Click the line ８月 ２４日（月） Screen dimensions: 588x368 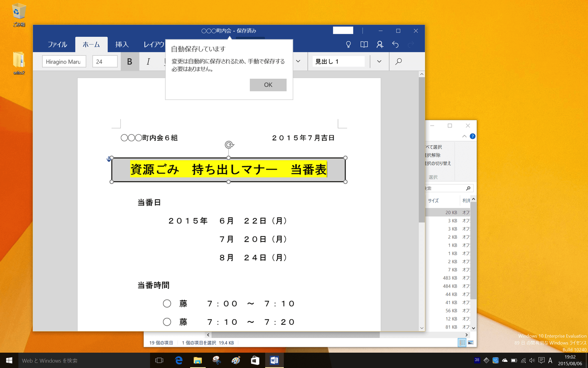[254, 258]
